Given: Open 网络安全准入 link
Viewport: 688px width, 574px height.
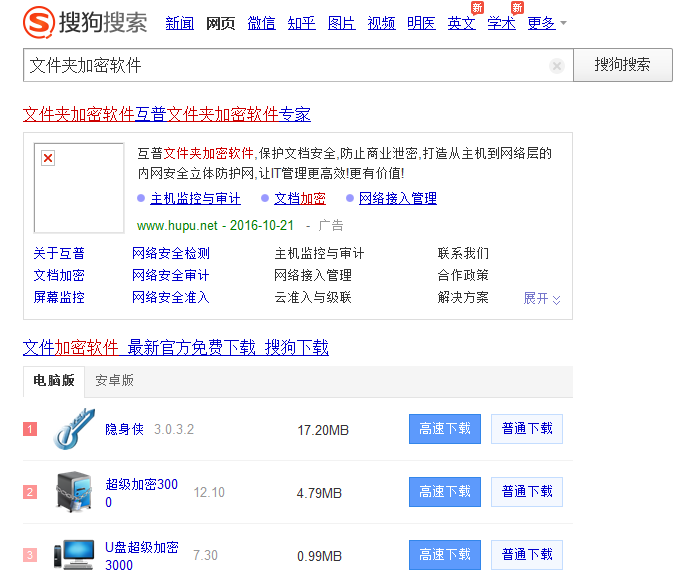Looking at the screenshot, I should [x=171, y=297].
